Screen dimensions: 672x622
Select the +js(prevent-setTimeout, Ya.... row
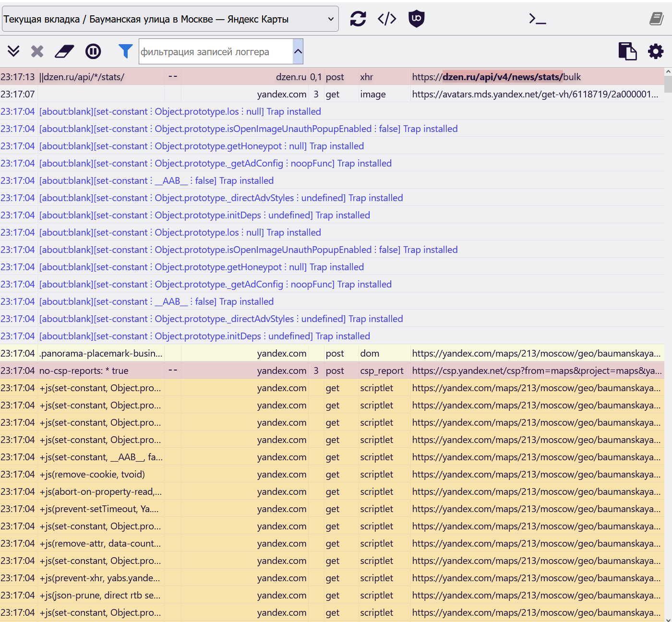[x=332, y=509]
